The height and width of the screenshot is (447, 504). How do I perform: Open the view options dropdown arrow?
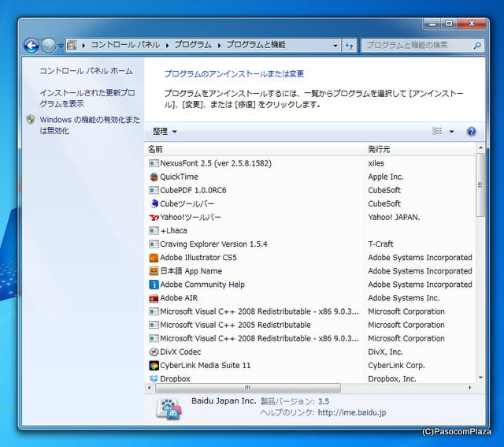[x=451, y=132]
